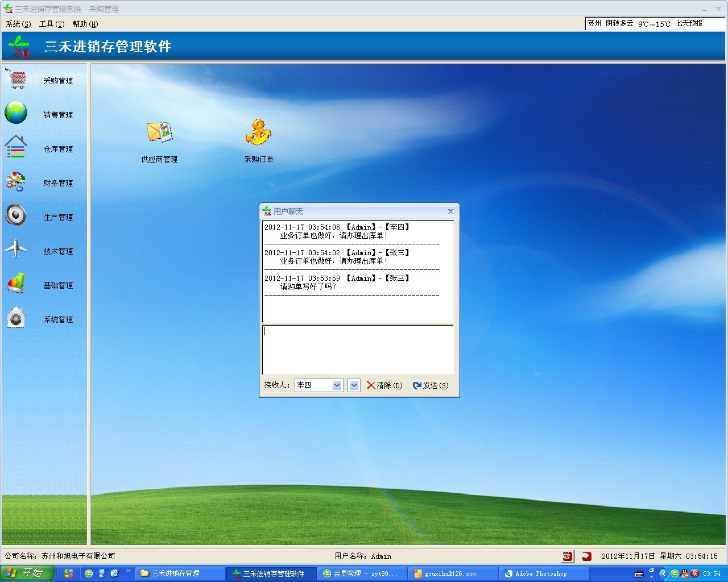
Task: Open the 工具(T) menu
Action: pos(52,24)
